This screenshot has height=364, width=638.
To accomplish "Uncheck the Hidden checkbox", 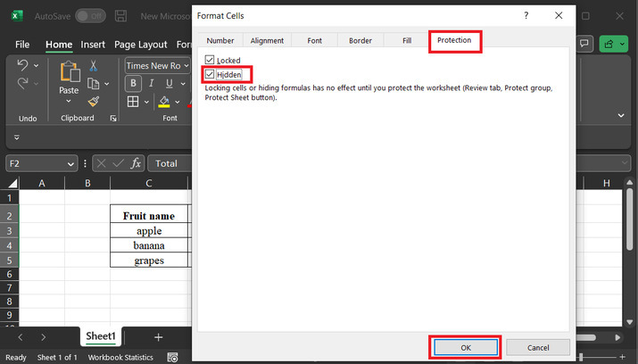I will click(210, 74).
